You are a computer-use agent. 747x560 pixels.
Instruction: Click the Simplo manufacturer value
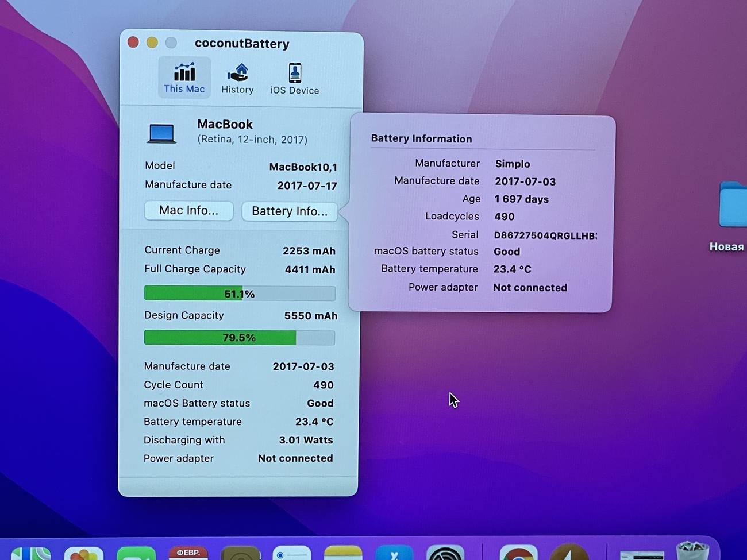tap(513, 164)
